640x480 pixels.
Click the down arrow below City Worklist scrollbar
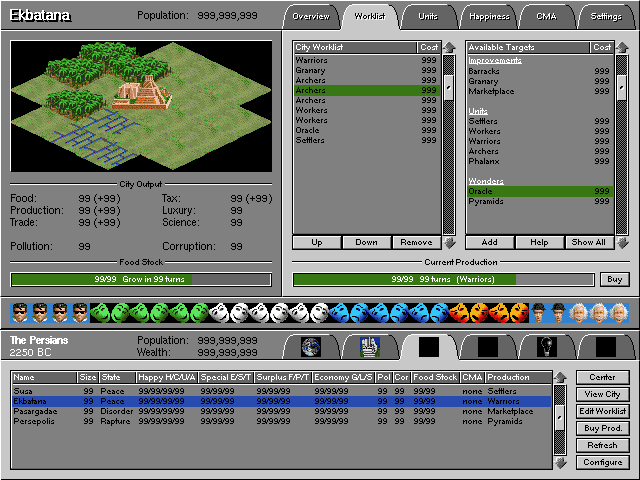449,243
